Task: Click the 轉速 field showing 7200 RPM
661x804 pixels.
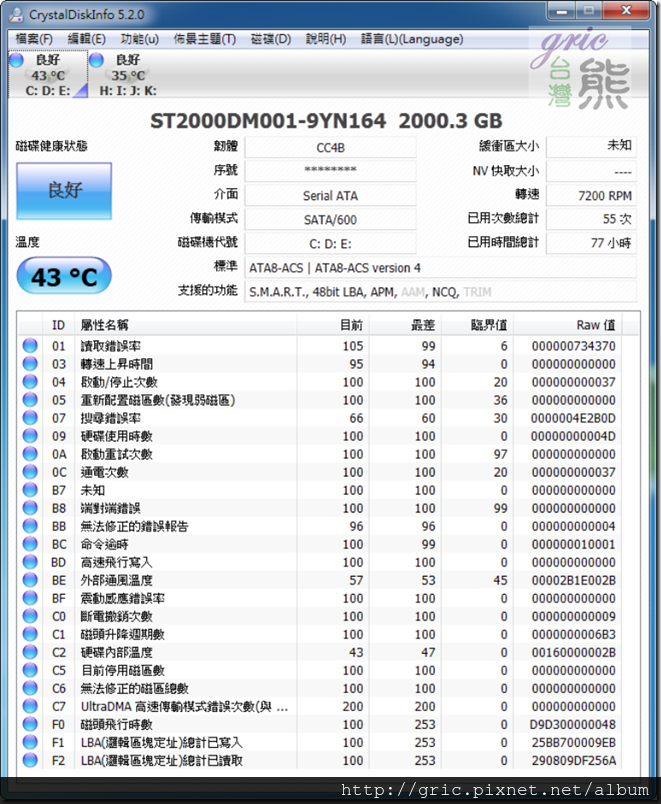Action: pyautogui.click(x=591, y=195)
